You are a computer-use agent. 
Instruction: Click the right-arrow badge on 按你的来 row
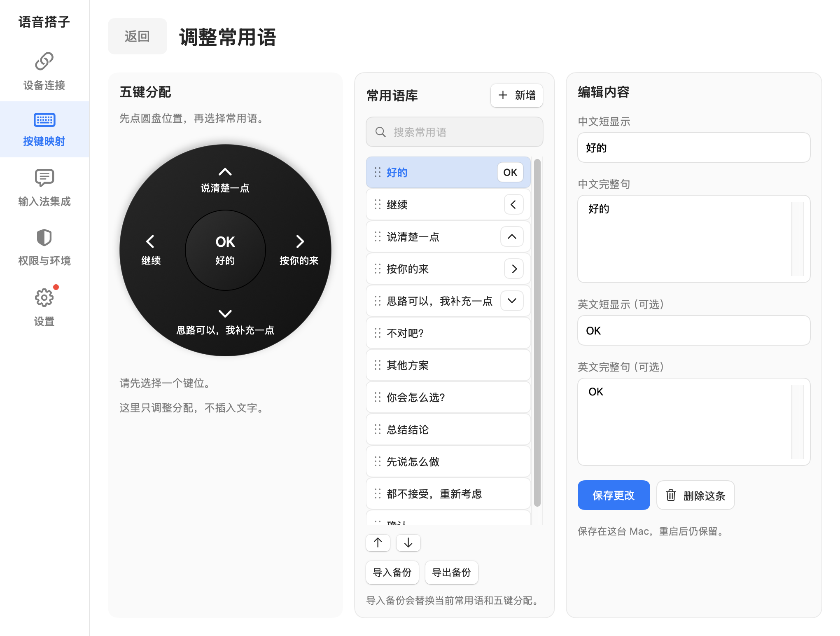(x=514, y=269)
